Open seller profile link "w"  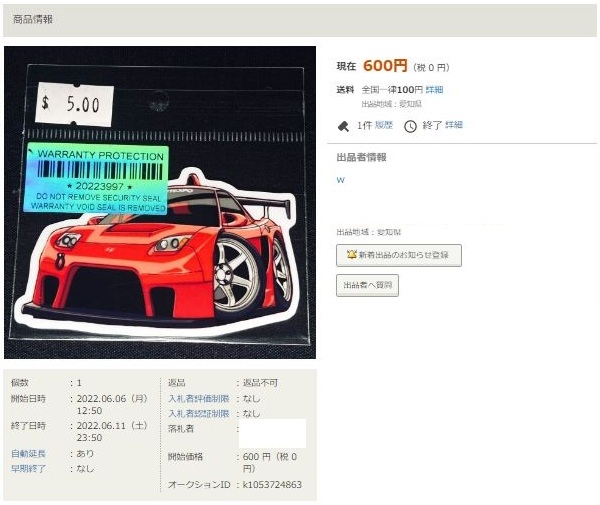point(341,180)
